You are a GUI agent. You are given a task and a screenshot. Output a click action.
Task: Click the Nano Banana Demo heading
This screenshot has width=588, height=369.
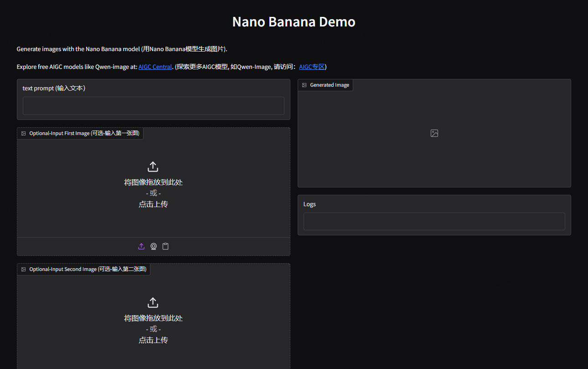coord(294,22)
